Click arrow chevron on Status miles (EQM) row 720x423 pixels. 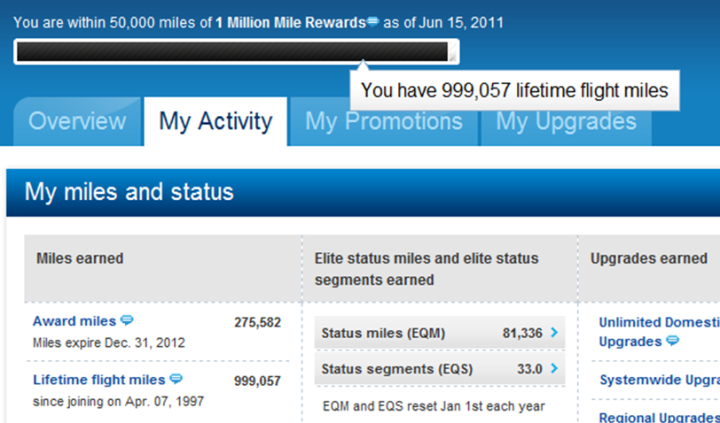point(554,332)
